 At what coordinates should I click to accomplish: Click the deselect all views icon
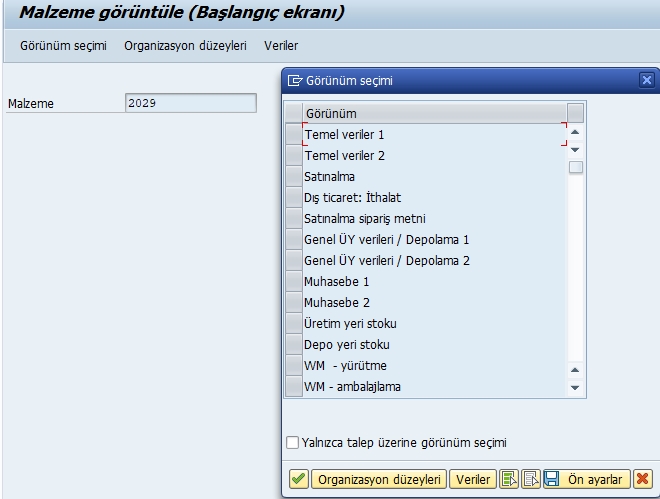(x=531, y=480)
